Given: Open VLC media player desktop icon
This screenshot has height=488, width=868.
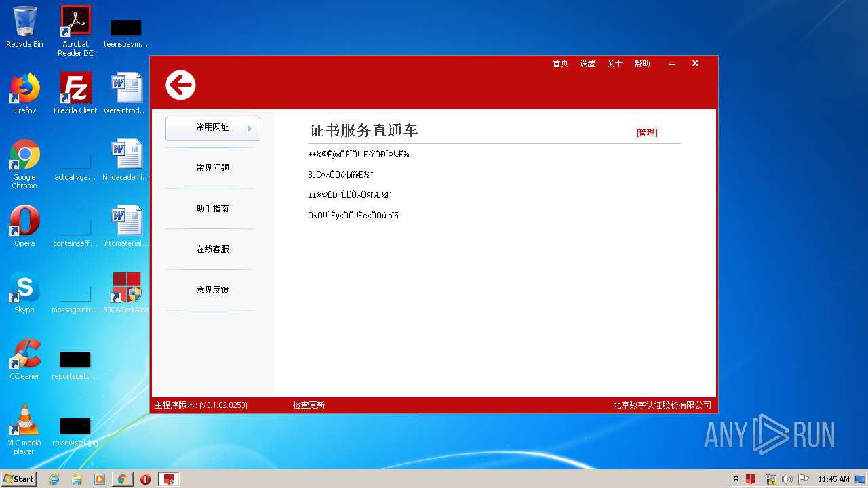Looking at the screenshot, I should tap(24, 430).
